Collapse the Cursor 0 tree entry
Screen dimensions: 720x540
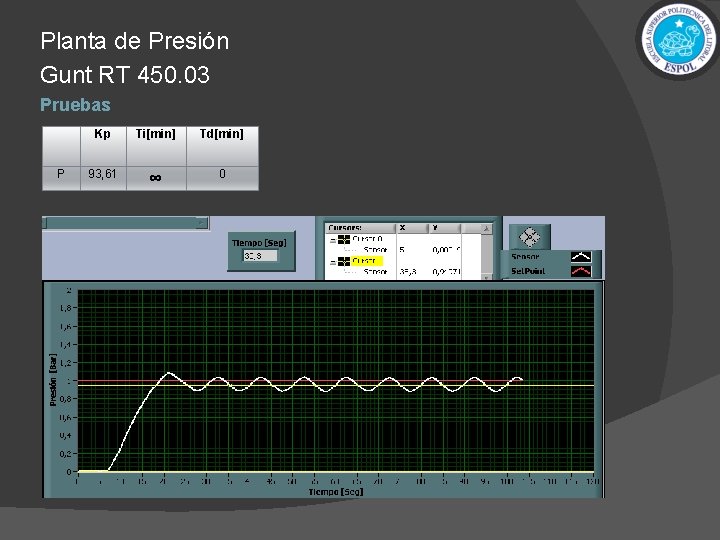coord(333,240)
